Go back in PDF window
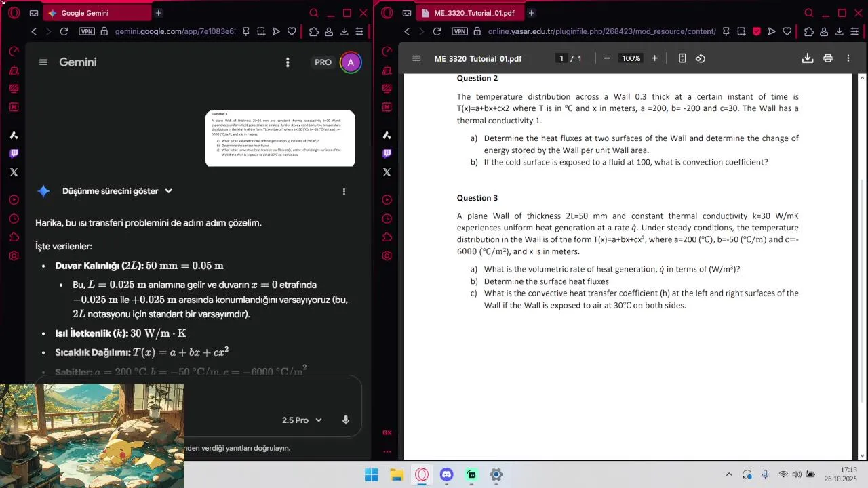 [407, 31]
